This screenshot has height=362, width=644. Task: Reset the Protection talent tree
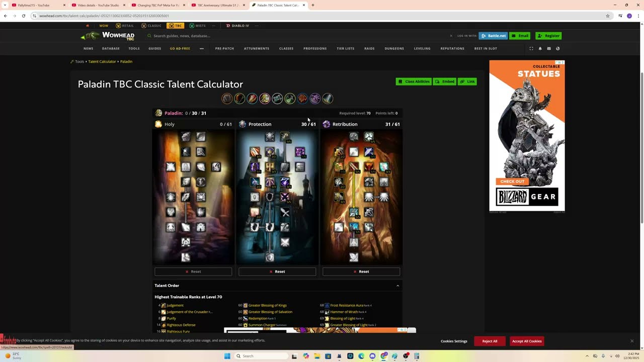point(277,271)
